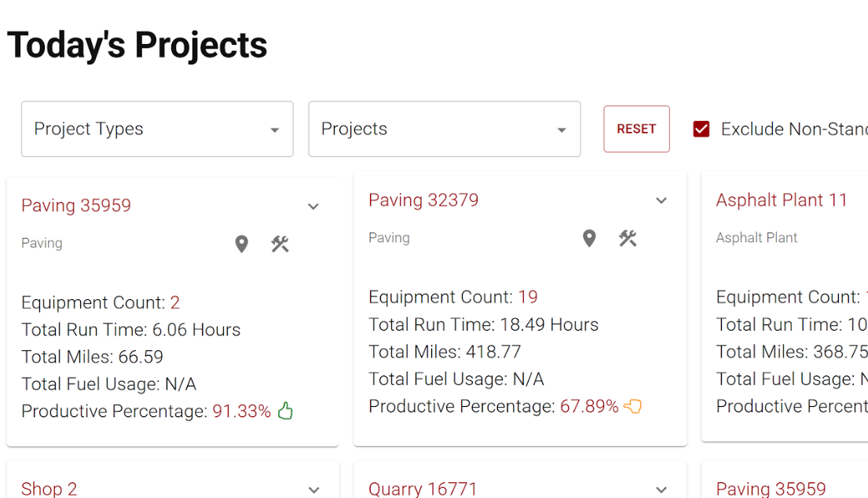Select the wrench tools icon on Paving 32379
This screenshot has height=498, width=868.
(627, 238)
